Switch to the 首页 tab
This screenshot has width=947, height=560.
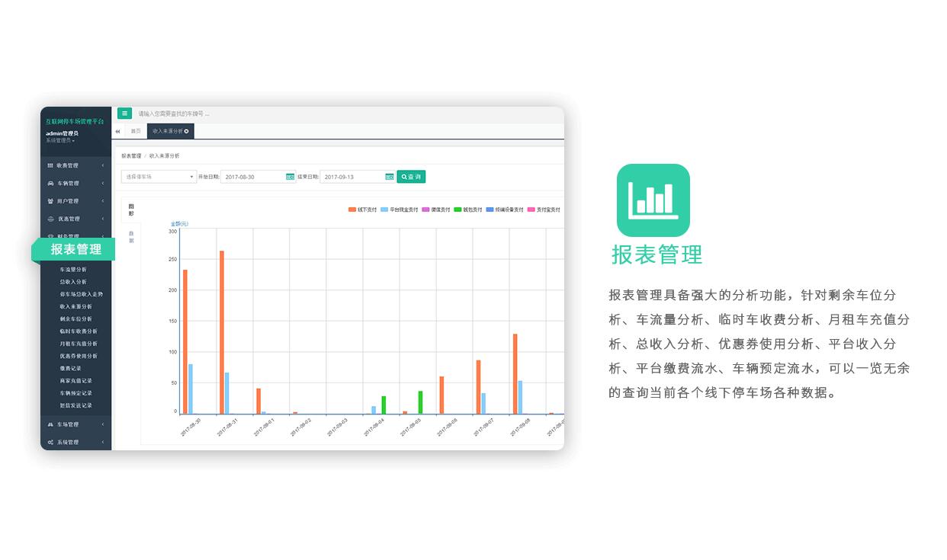tap(136, 131)
